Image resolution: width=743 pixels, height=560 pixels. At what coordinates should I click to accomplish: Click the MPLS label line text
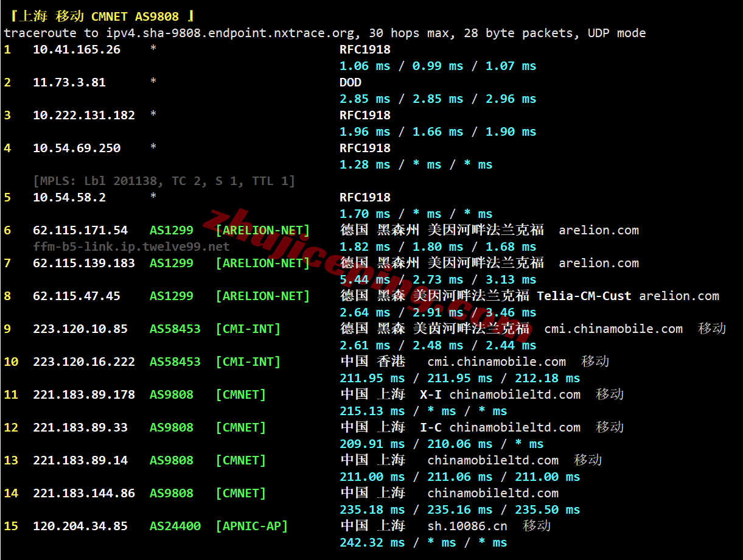pyautogui.click(x=164, y=181)
